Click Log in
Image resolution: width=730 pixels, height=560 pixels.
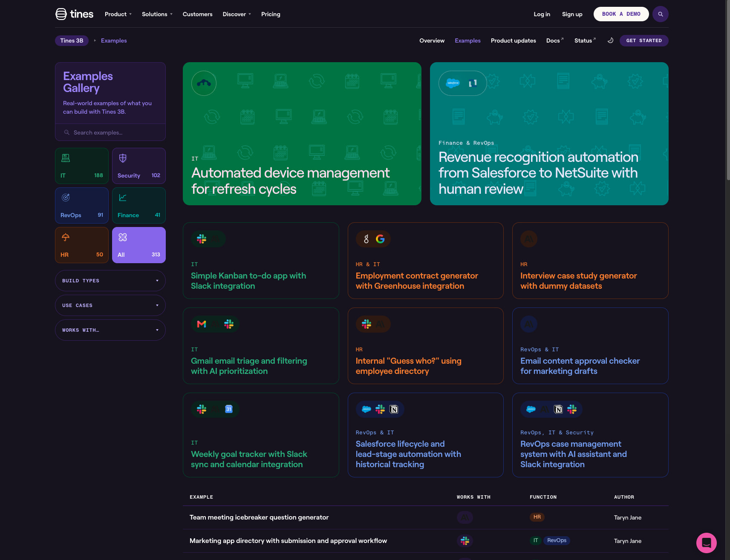542,14
